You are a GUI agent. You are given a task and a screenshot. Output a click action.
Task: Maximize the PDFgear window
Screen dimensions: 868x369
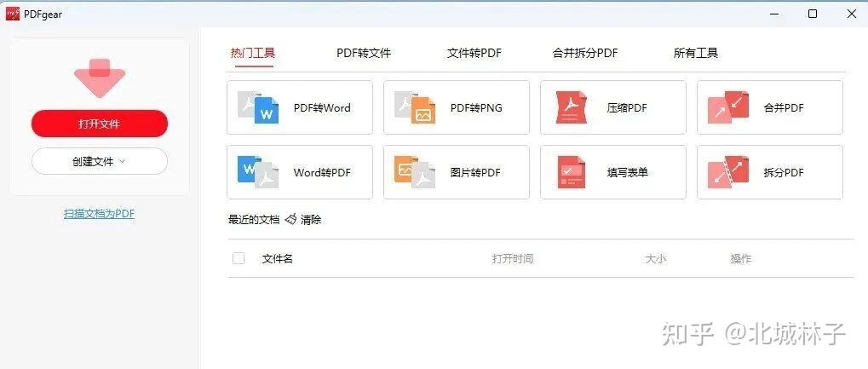(x=813, y=14)
